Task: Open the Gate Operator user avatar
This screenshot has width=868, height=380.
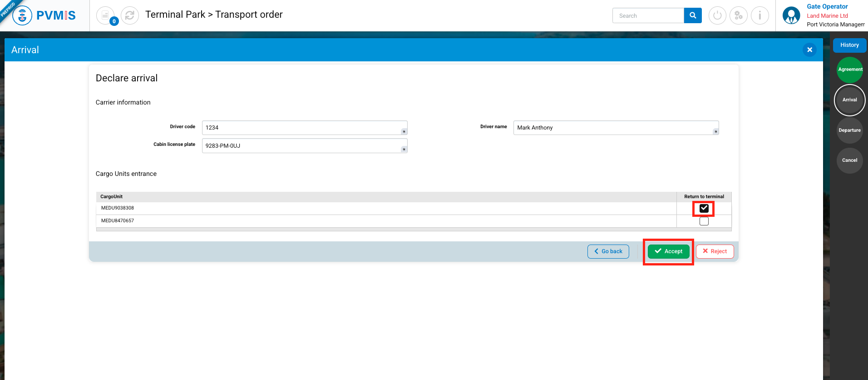Action: point(791,15)
